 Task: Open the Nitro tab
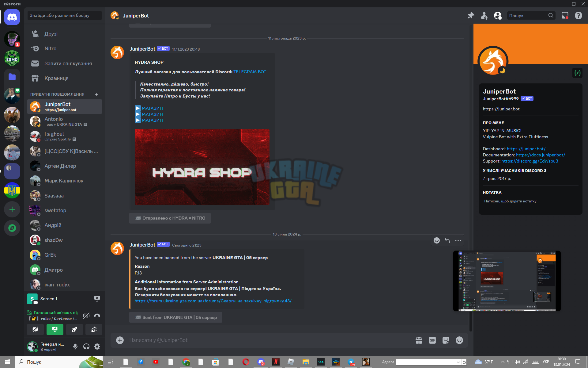coord(64,48)
